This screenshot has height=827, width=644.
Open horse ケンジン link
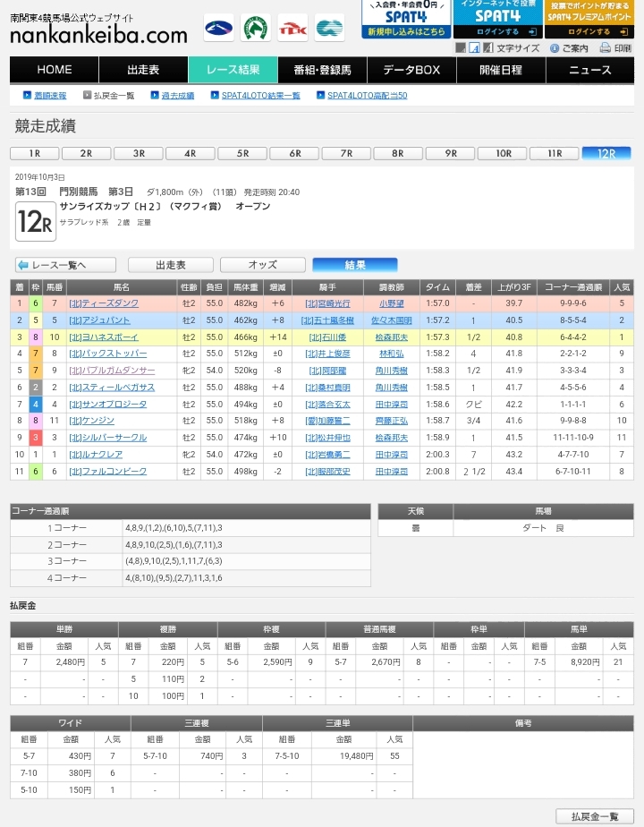92,421
